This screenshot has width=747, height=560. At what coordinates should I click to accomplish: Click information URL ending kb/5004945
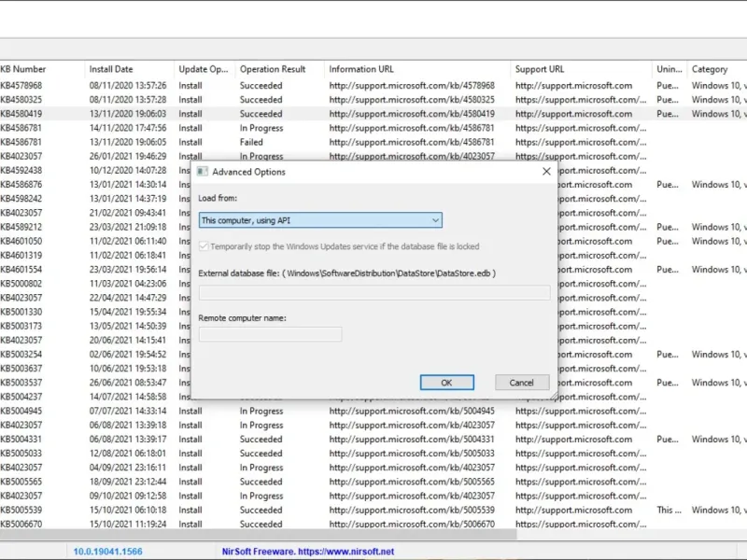pos(412,411)
